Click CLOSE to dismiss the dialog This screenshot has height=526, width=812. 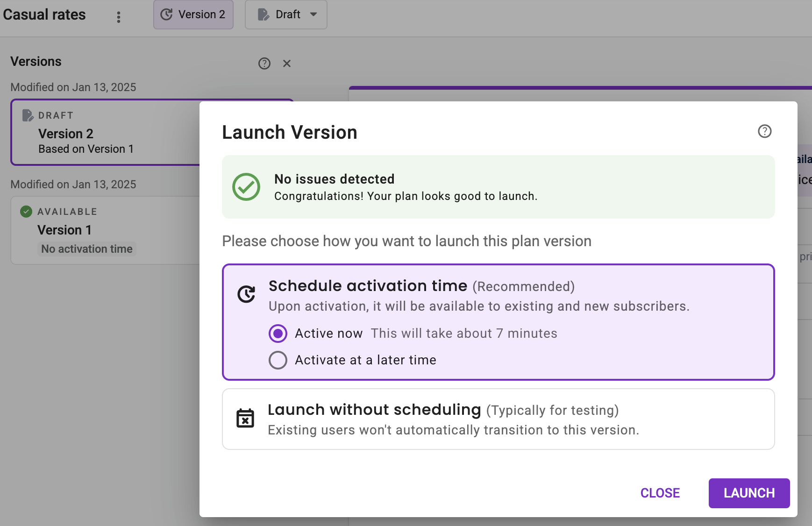pos(660,493)
